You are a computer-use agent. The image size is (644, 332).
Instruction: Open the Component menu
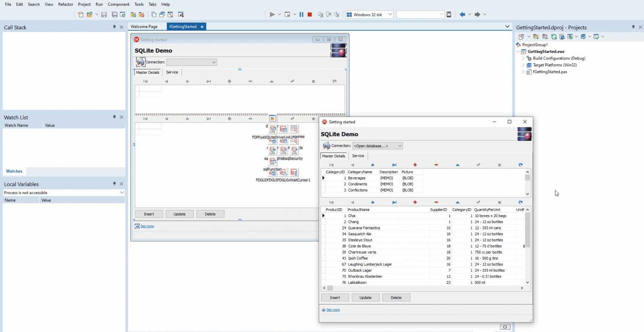tap(119, 4)
